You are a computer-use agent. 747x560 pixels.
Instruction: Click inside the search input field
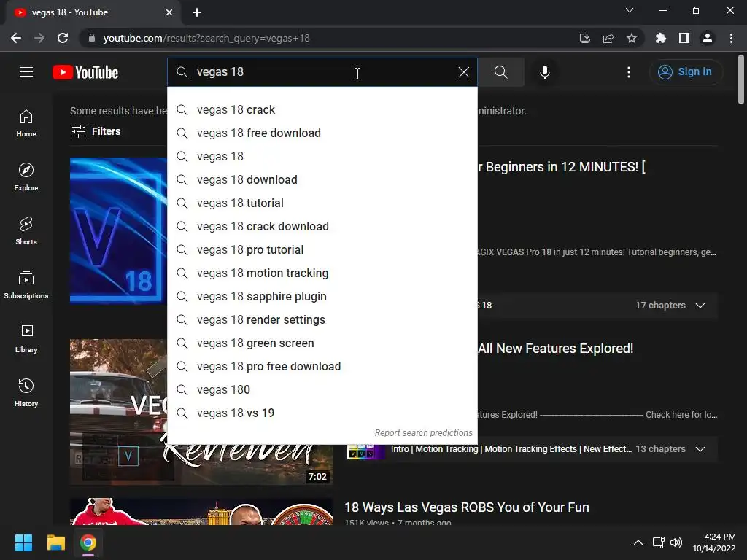pos(322,72)
